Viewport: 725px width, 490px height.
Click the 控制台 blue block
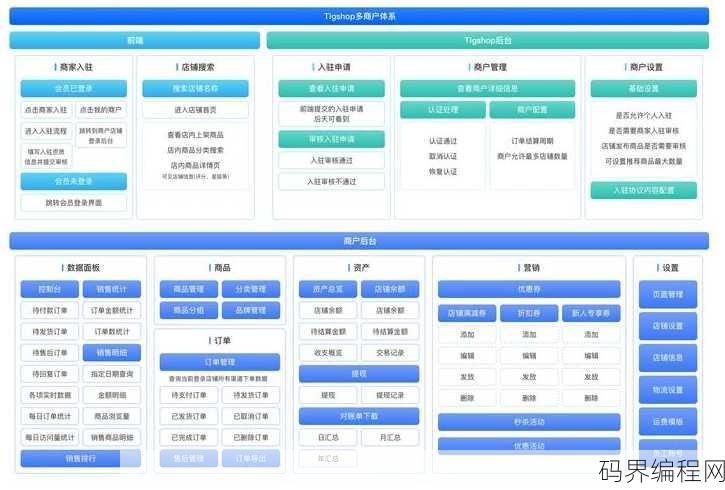[49, 289]
